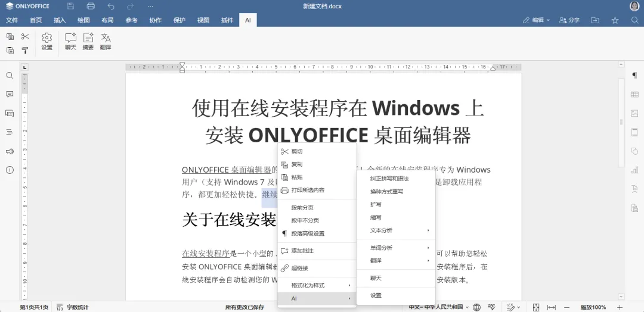Open shape settings in right sidebar

(634, 151)
